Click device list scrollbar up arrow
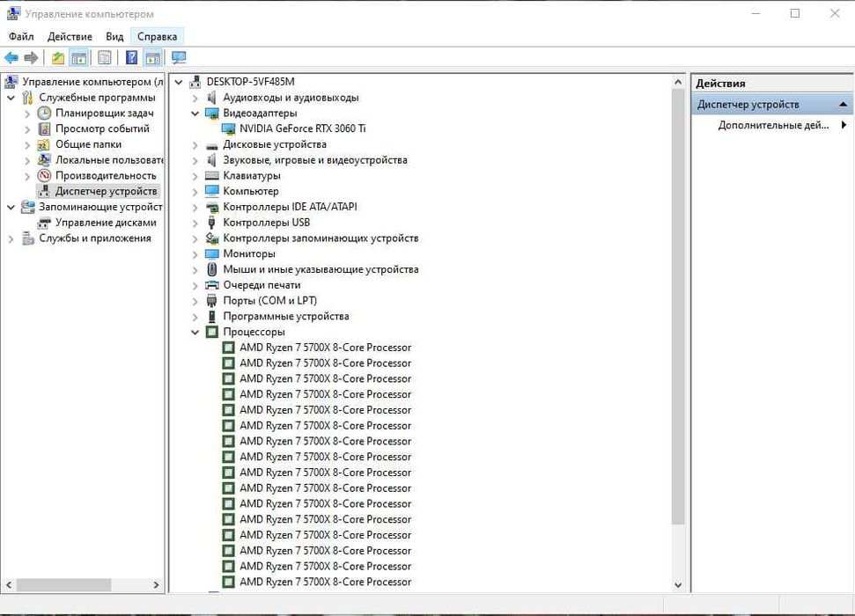The height and width of the screenshot is (616, 855). pos(678,83)
